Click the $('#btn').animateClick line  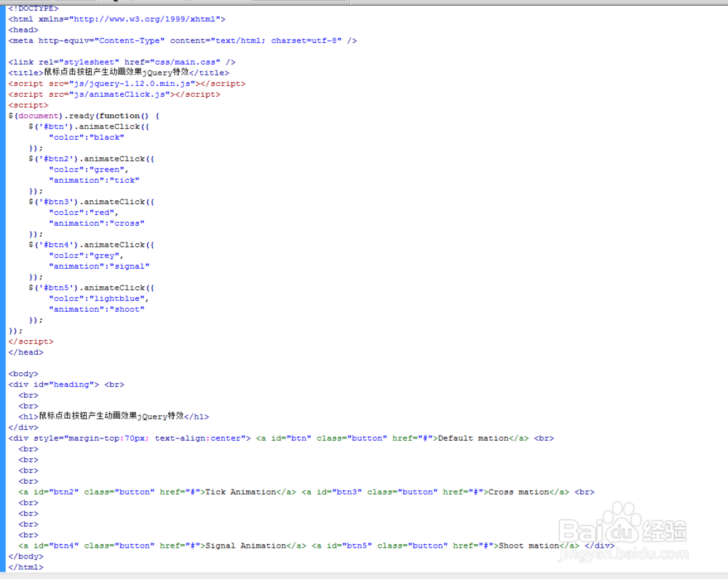pyautogui.click(x=89, y=126)
